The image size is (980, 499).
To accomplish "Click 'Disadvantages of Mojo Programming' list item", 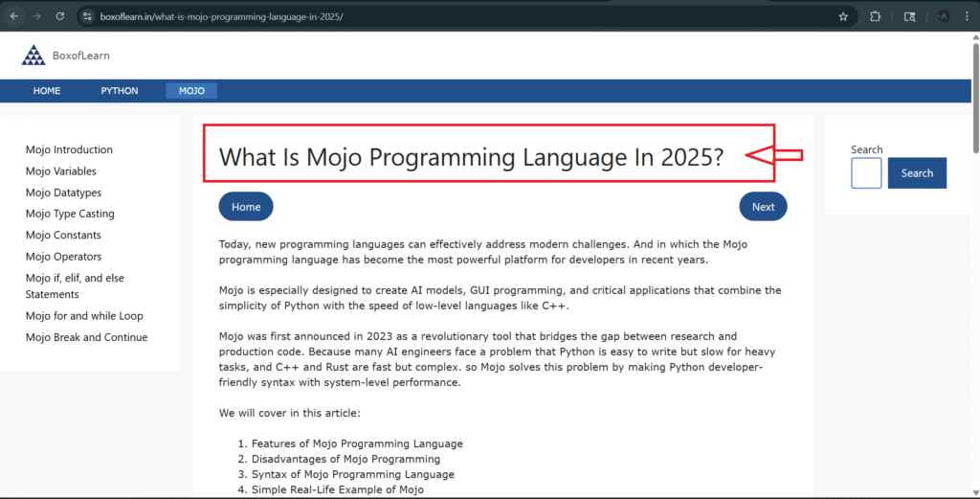I will click(345, 459).
